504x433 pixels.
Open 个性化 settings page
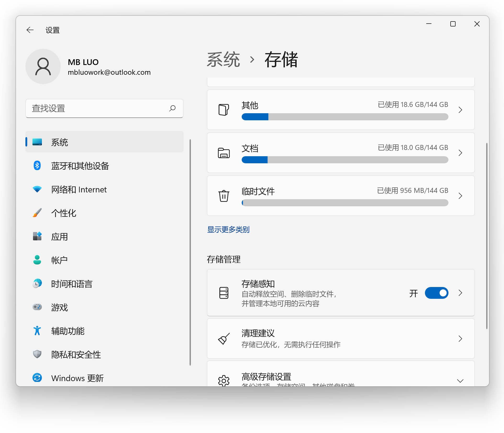coord(104,213)
